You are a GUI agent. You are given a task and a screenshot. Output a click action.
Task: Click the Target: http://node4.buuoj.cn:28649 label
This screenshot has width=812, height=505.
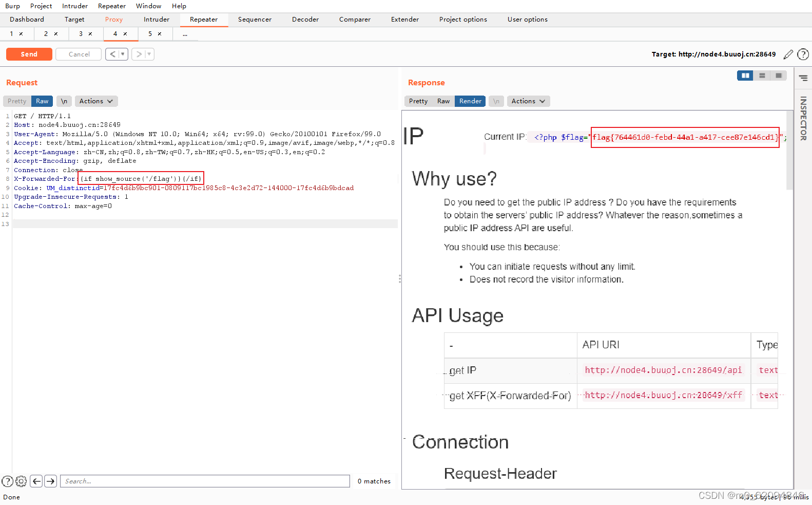tap(713, 54)
